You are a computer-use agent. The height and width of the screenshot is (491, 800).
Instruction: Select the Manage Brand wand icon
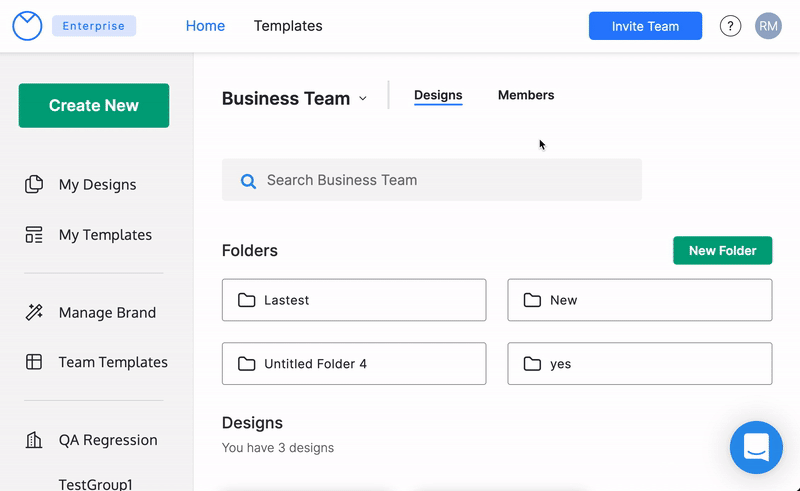point(34,312)
